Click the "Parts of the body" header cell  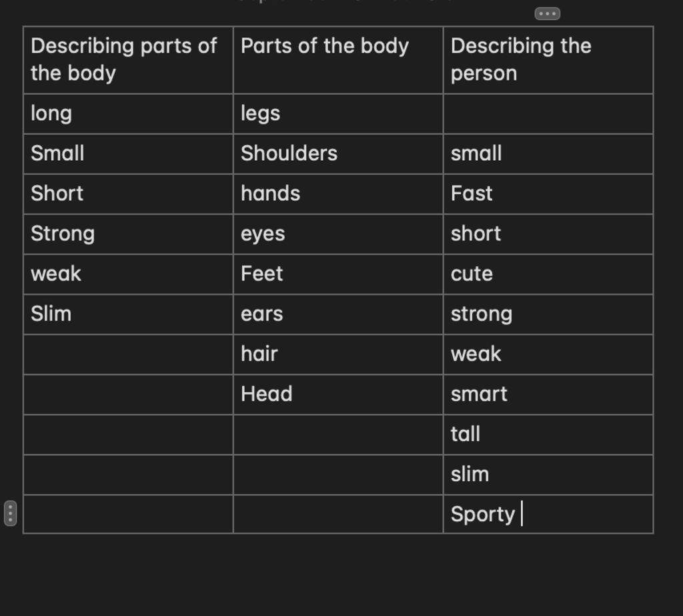(x=337, y=60)
